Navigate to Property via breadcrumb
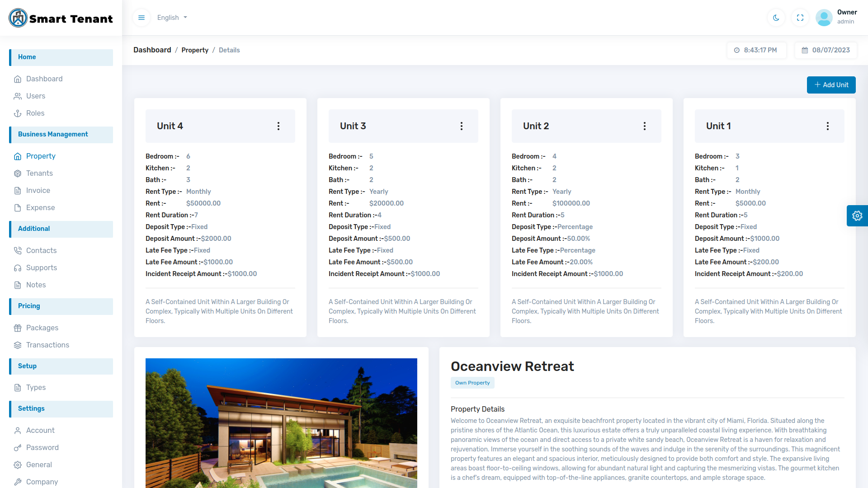Screen dimensions: 868x488 195,50
